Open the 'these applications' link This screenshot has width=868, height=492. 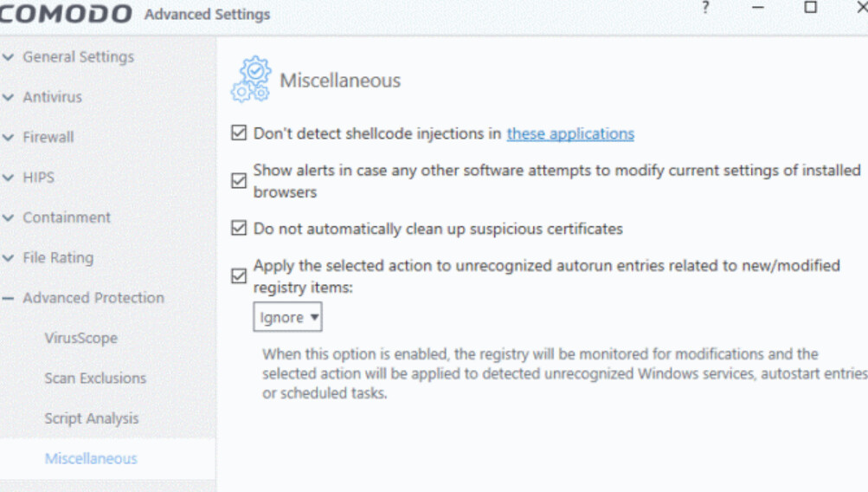[x=570, y=133]
